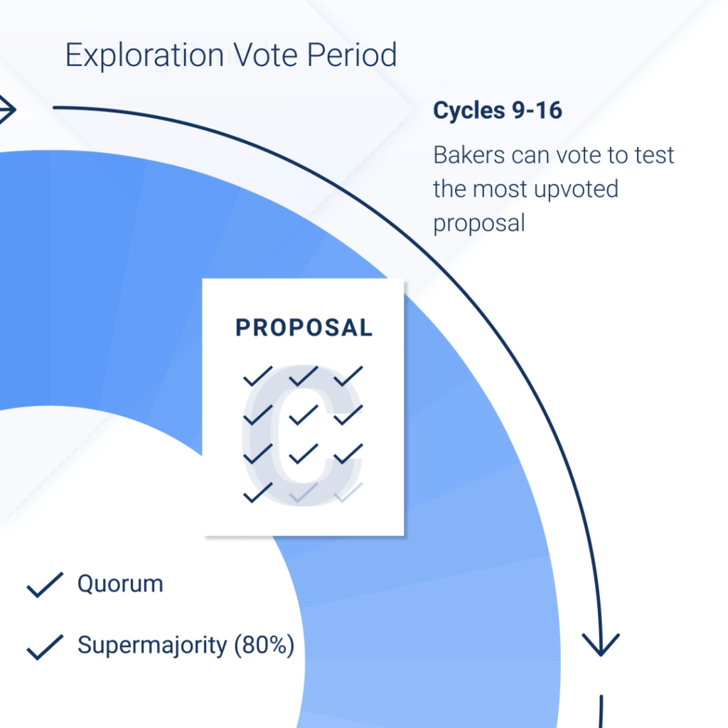Click the bottom-left checkmark on the proposal sheet
The image size is (728, 728).
tap(258, 492)
